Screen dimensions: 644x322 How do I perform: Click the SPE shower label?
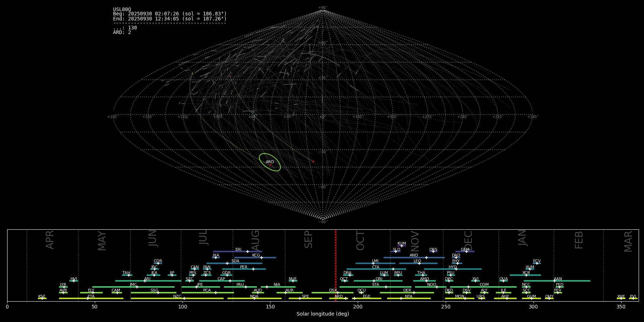tap(305, 296)
